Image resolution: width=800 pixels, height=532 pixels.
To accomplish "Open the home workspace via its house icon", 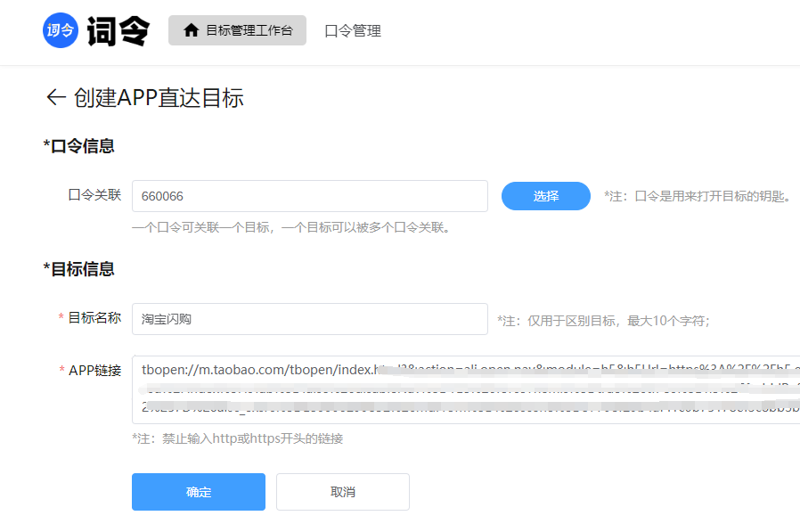I will tap(191, 29).
